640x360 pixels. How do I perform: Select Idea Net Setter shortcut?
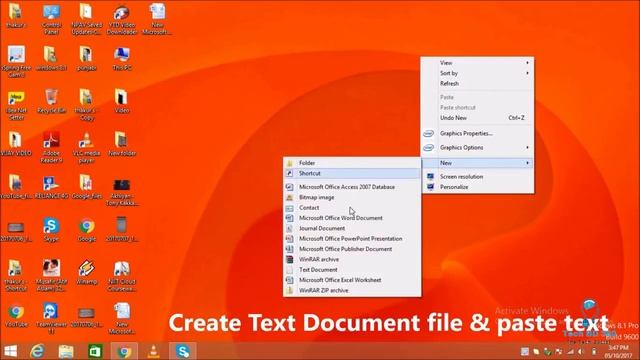[x=16, y=105]
